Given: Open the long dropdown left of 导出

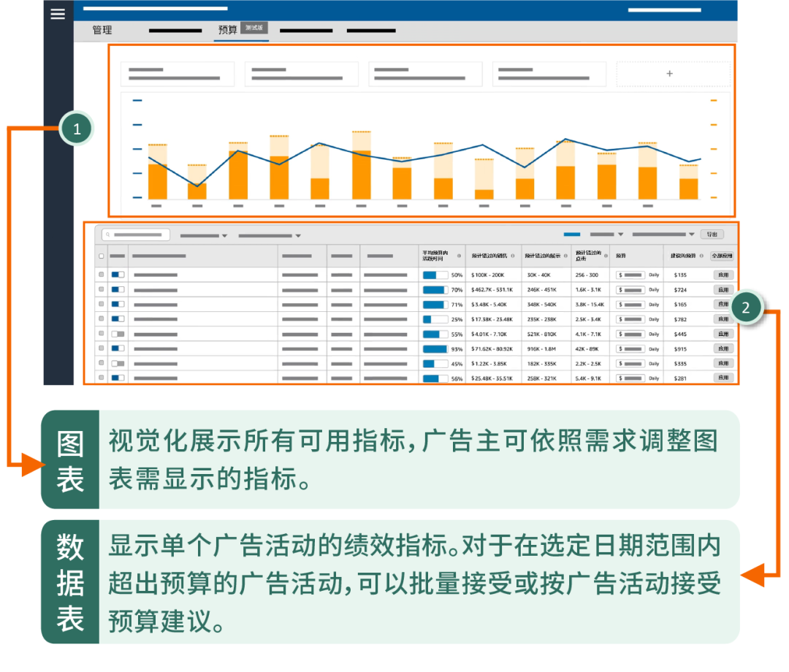Looking at the screenshot, I should coord(663,234).
